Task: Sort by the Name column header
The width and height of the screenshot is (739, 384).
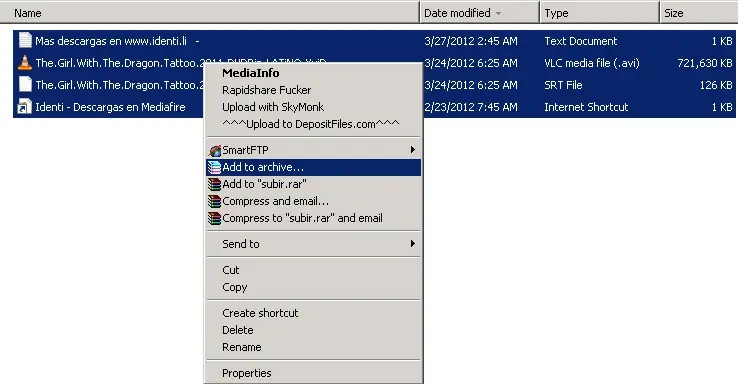Action: click(210, 13)
